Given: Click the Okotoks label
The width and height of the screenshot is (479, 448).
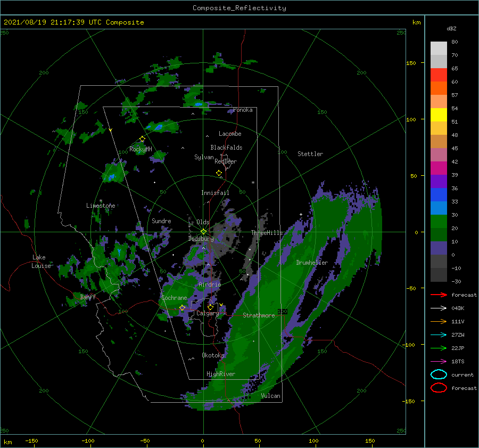Looking at the screenshot, I should click(213, 355).
